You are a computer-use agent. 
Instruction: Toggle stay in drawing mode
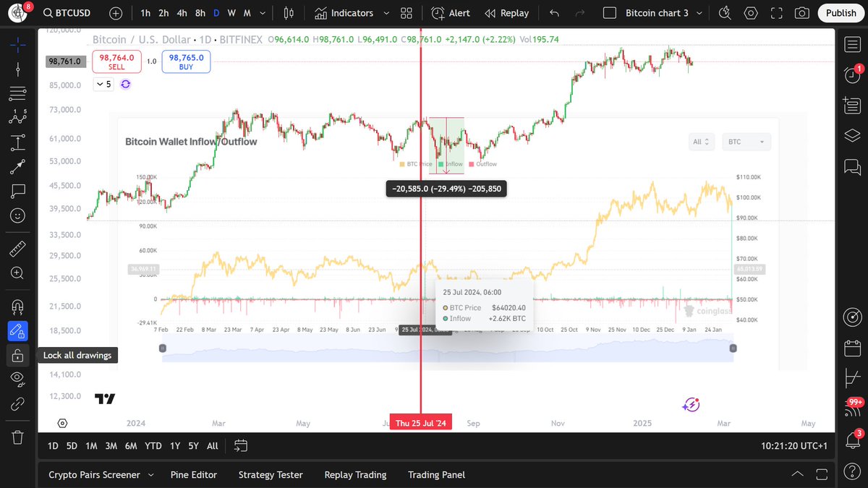(17, 331)
